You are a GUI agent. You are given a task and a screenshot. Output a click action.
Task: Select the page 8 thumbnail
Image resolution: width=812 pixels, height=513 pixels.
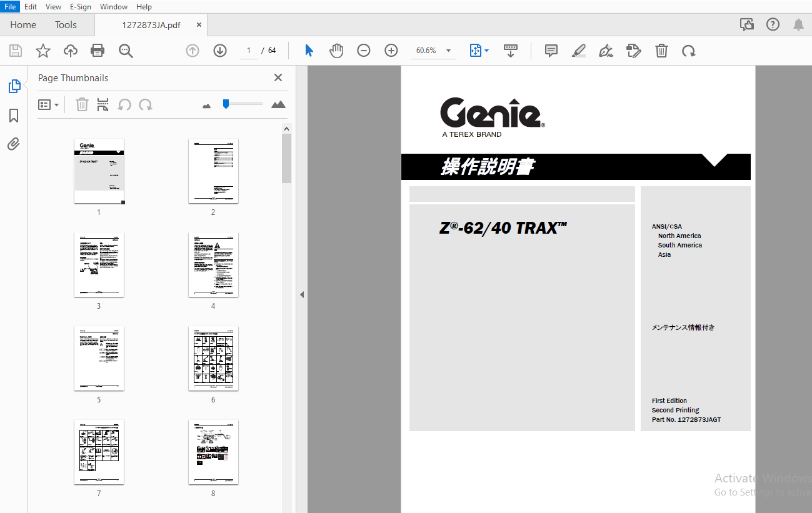click(x=213, y=452)
